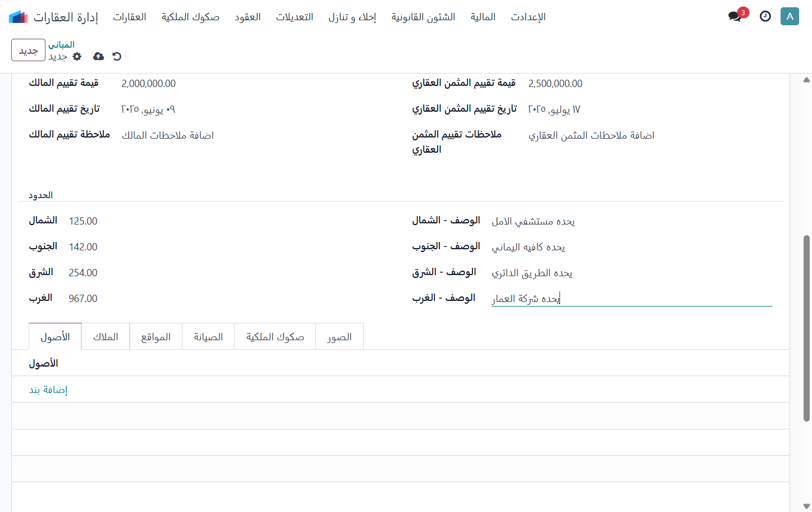
Task: Discard changes with the undo icon
Action: pos(117,56)
